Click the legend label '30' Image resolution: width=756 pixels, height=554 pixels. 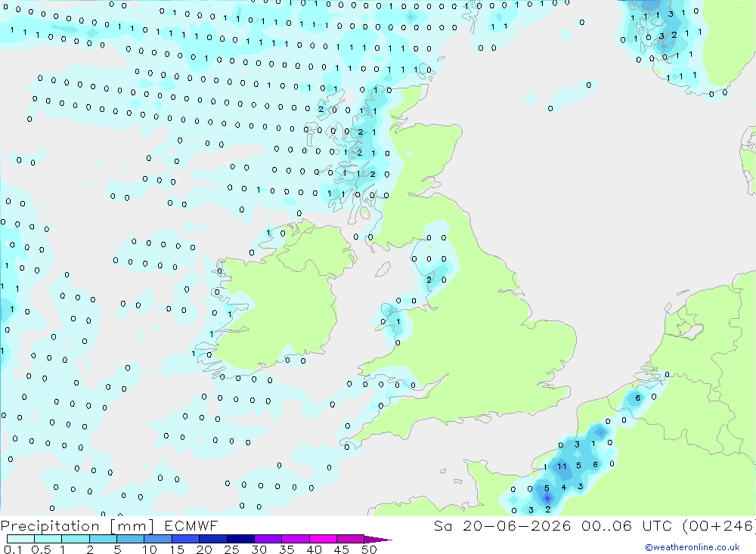pyautogui.click(x=259, y=549)
